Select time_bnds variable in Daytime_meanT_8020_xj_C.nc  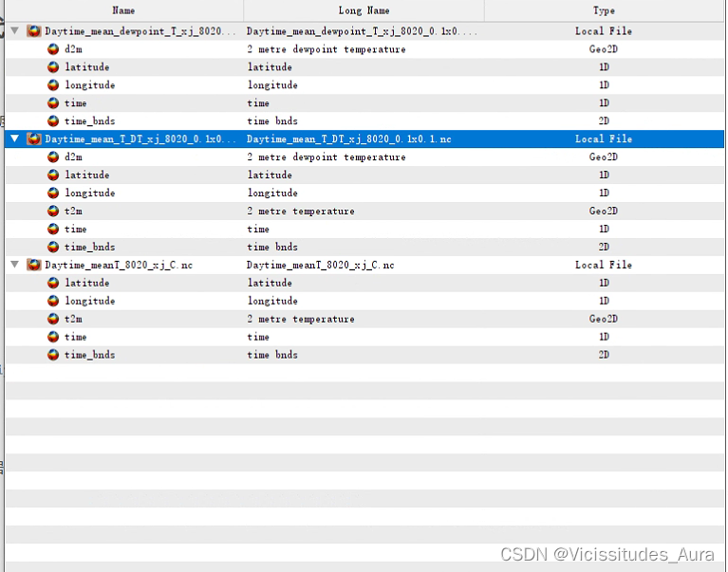(x=89, y=355)
